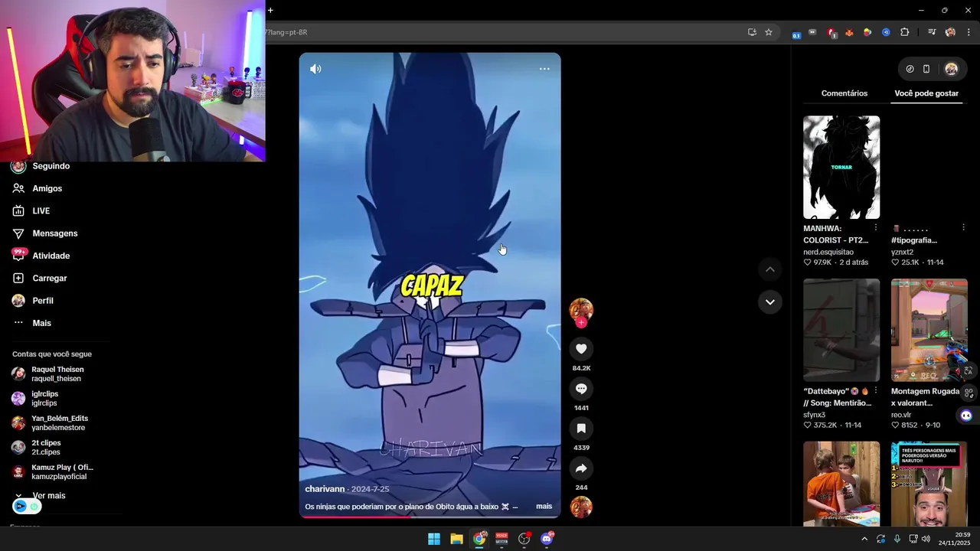980x551 pixels.
Task: Open Voicemeeter from the taskbar
Action: click(x=501, y=539)
